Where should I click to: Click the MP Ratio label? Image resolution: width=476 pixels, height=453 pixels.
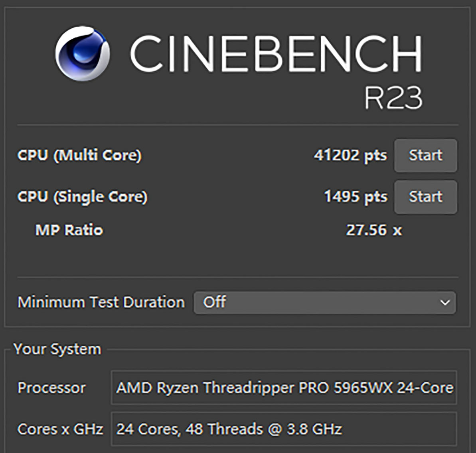coord(69,230)
